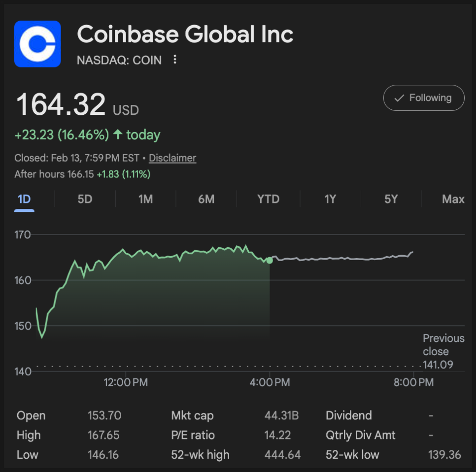Open the Disclaimer link
Image resolution: width=476 pixels, height=472 pixels.
[x=172, y=158]
